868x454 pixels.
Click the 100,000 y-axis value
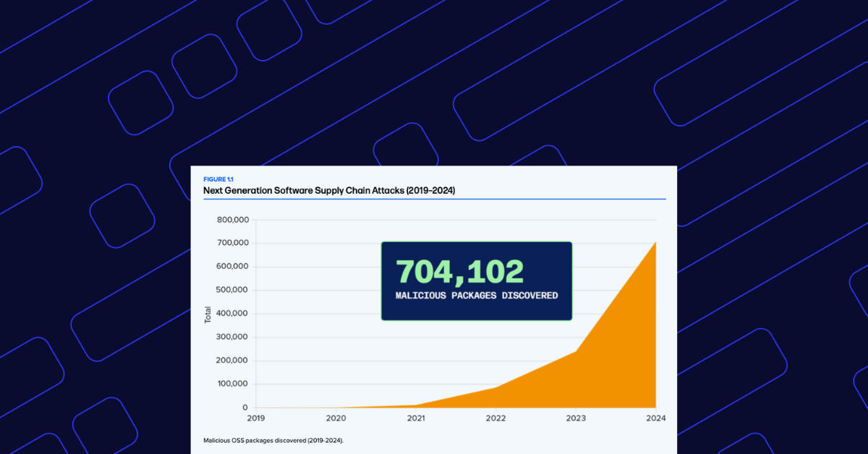(233, 384)
